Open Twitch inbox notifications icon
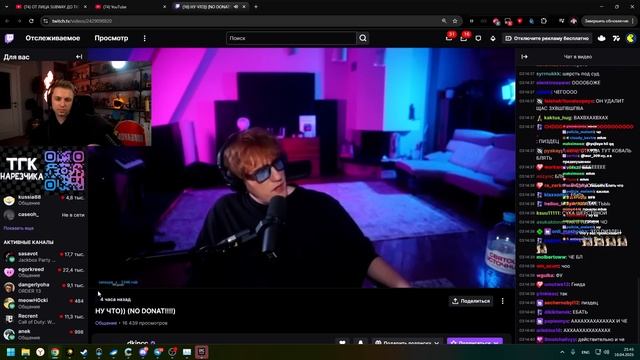640x360 pixels. point(449,38)
